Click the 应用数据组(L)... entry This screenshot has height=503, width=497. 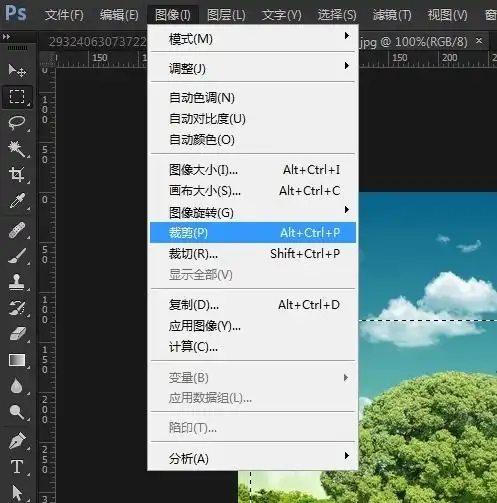(253, 398)
